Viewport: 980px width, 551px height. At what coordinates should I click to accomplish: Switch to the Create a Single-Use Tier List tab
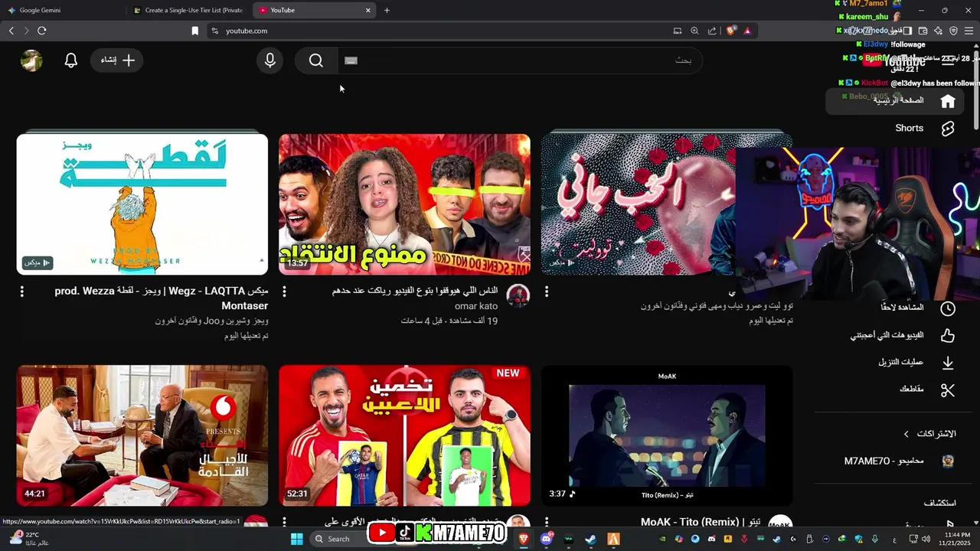pyautogui.click(x=188, y=10)
